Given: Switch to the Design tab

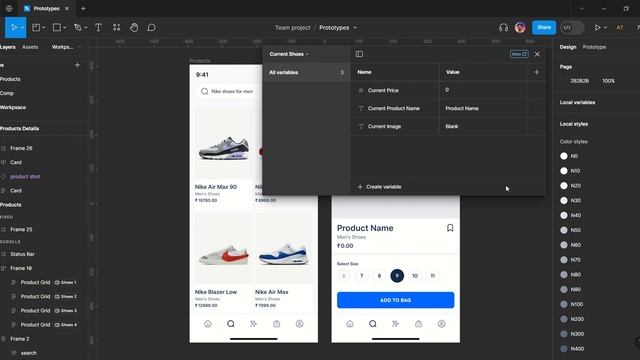Looking at the screenshot, I should coord(568,47).
